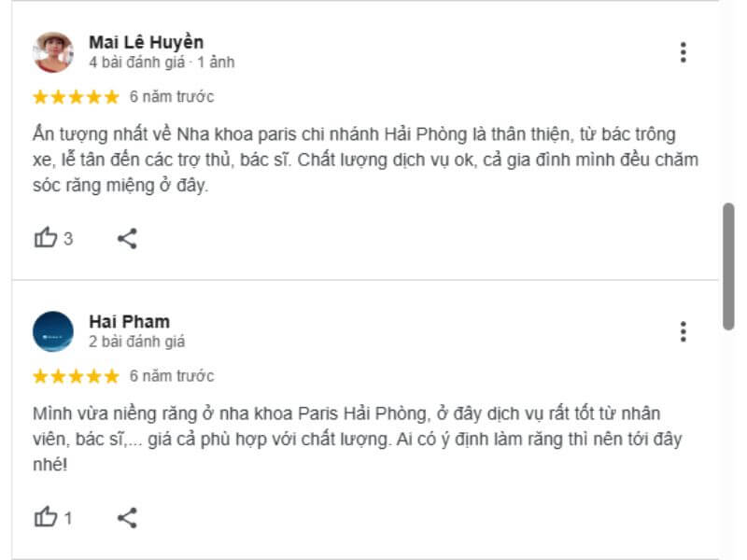
Task: Click the thumbs-up icon under Mai Lê Huyền's review
Action: [x=45, y=238]
